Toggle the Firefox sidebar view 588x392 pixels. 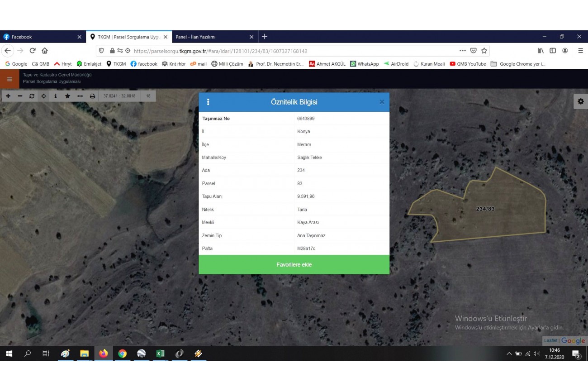click(x=553, y=51)
